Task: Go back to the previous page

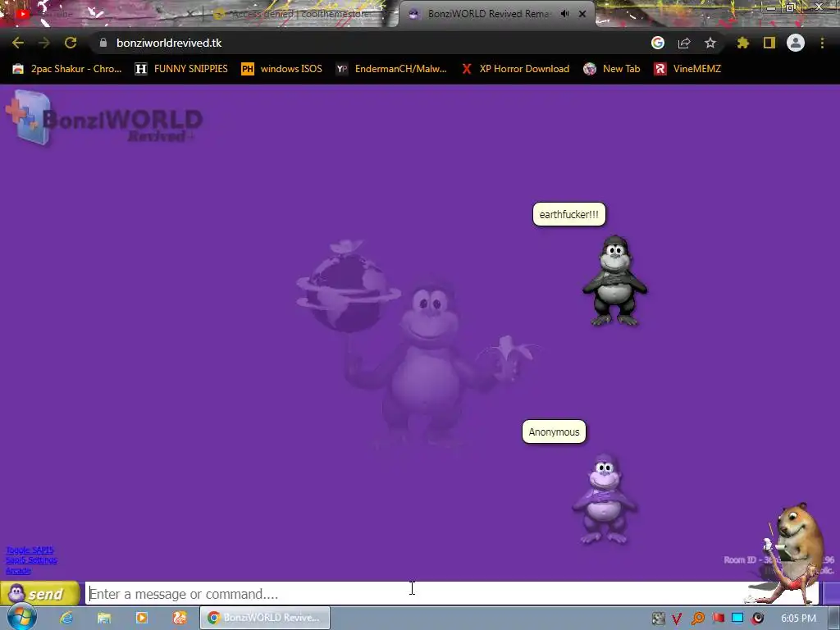Action: tap(18, 43)
